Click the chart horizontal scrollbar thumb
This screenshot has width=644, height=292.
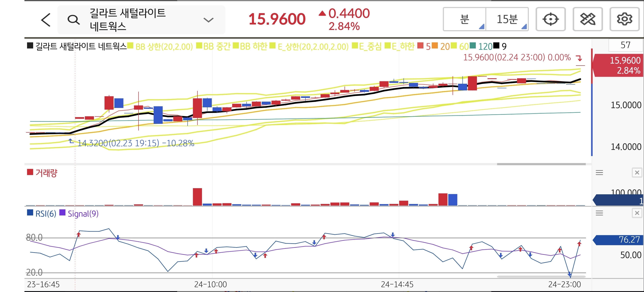541,164
